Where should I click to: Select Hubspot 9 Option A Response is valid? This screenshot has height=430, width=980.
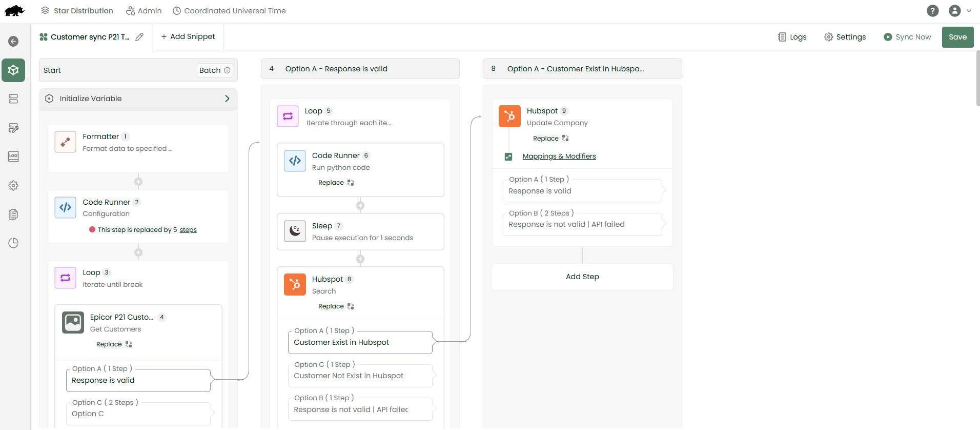pyautogui.click(x=582, y=191)
